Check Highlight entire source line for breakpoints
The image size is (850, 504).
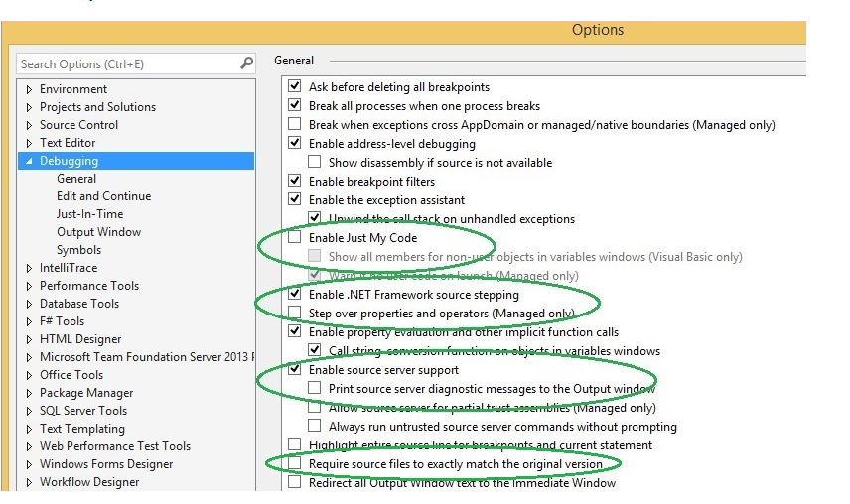click(x=294, y=444)
